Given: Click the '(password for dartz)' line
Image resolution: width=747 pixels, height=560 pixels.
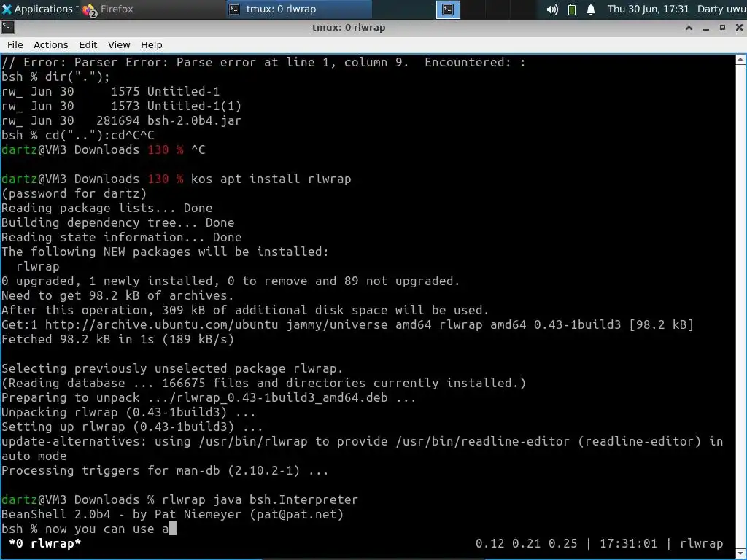Looking at the screenshot, I should (x=74, y=193).
